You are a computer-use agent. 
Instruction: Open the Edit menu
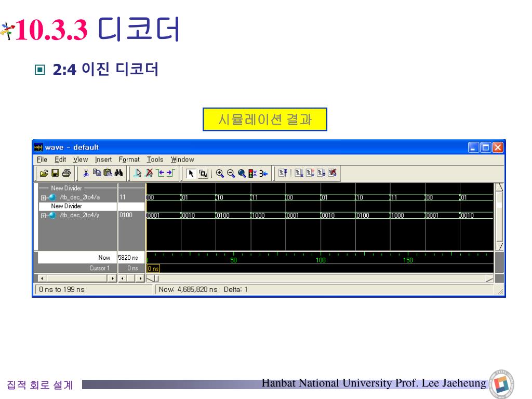[x=60, y=159]
